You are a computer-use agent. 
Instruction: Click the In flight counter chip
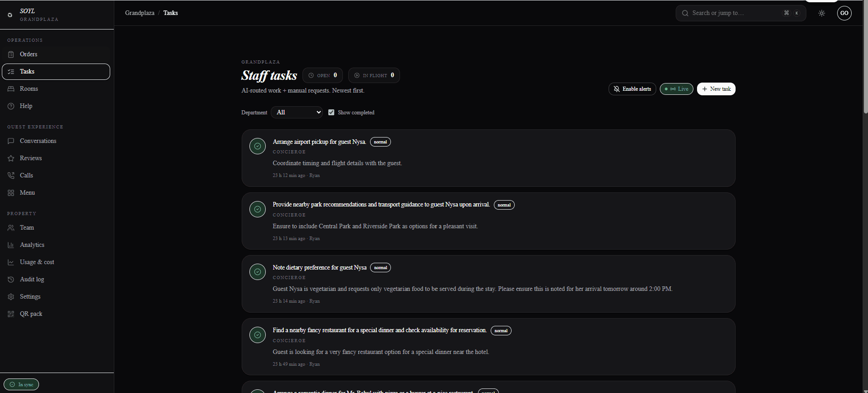coord(374,75)
